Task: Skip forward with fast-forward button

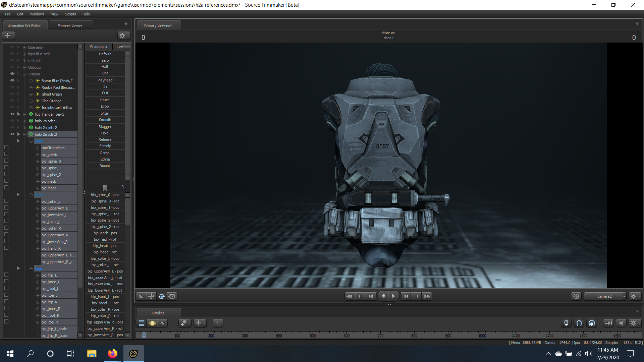Action: 427,296
